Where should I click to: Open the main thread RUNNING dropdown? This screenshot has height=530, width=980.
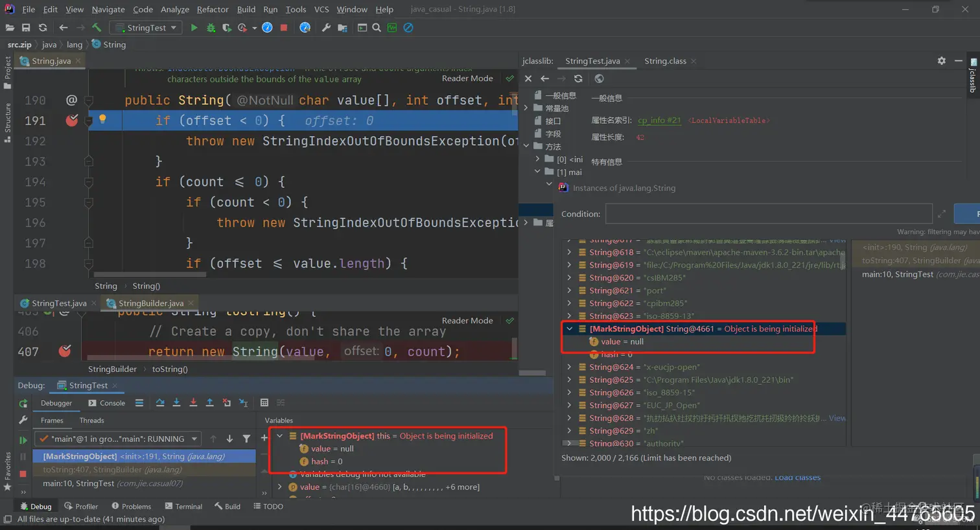tap(119, 439)
